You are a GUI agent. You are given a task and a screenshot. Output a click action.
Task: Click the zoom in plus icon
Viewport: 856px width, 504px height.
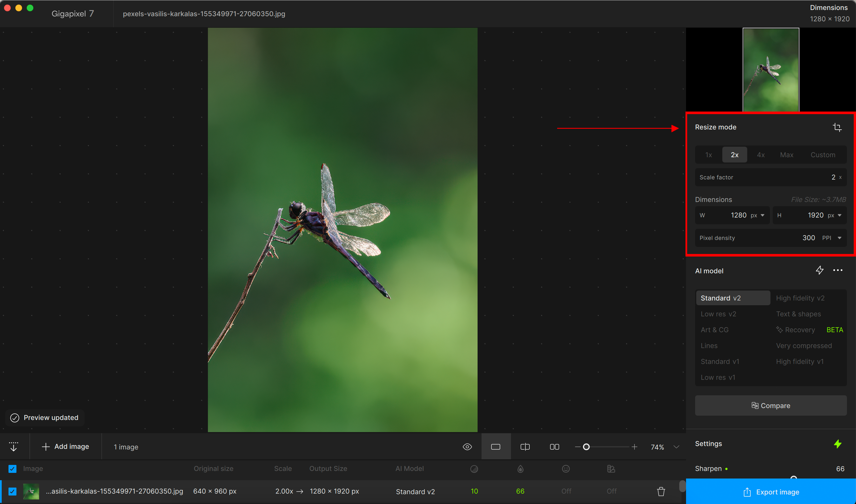(x=634, y=447)
